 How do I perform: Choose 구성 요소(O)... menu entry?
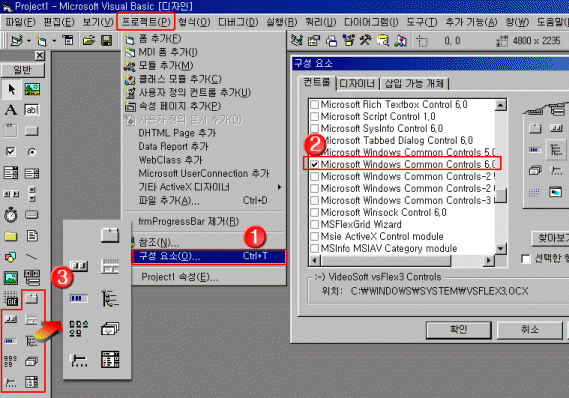coord(209,257)
